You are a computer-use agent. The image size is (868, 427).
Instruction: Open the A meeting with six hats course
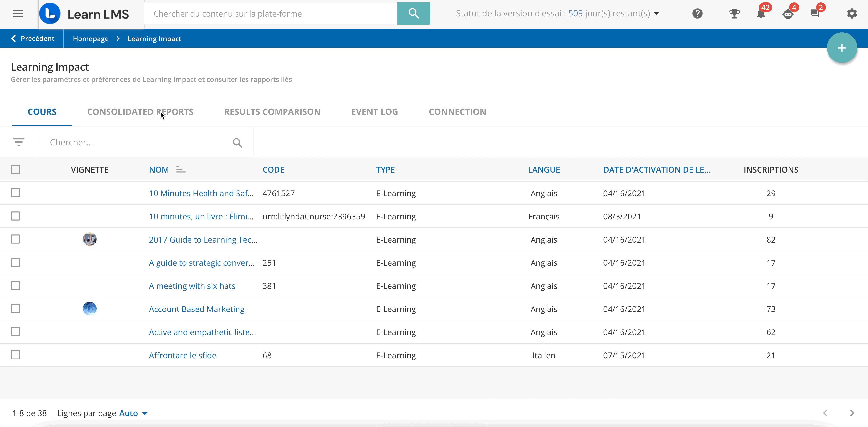pyautogui.click(x=192, y=286)
